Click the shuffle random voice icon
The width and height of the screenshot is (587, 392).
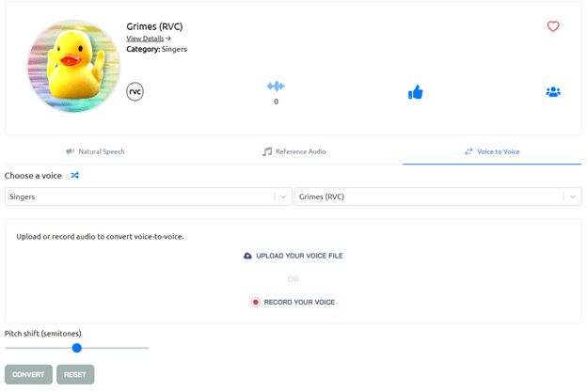pos(75,175)
